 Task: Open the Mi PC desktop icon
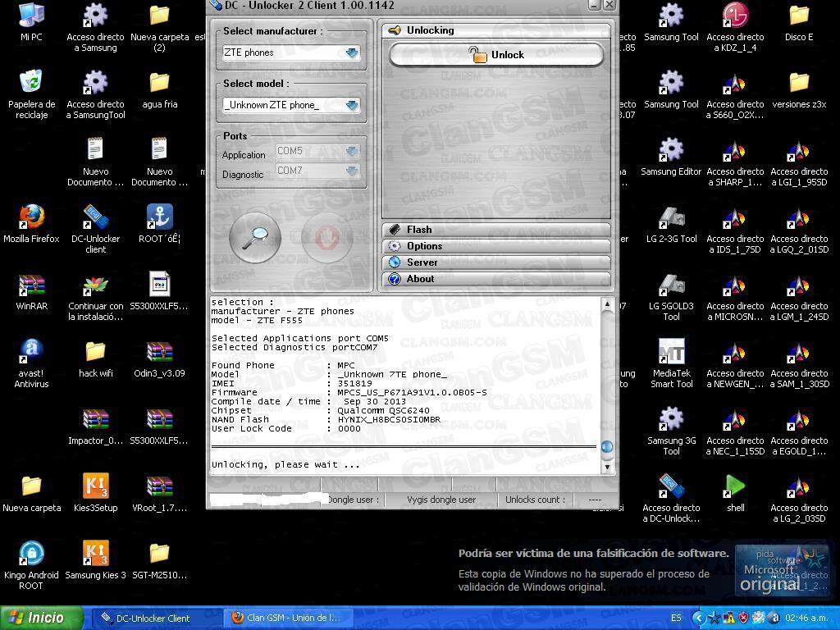(32, 21)
